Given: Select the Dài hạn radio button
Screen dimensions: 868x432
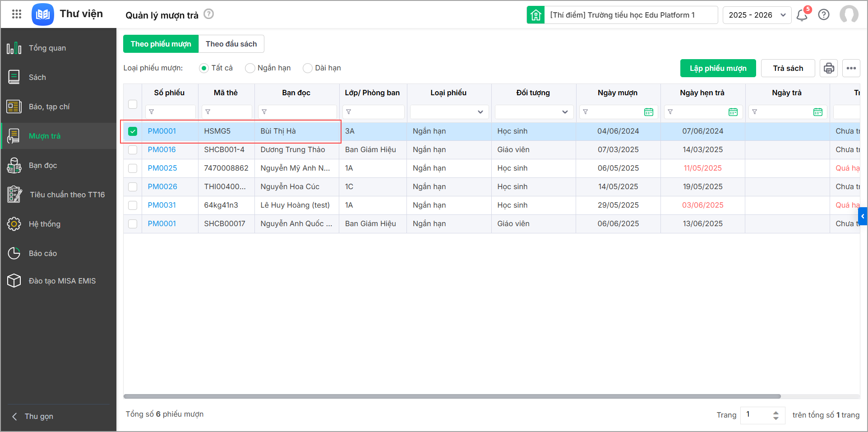Looking at the screenshot, I should coord(308,68).
